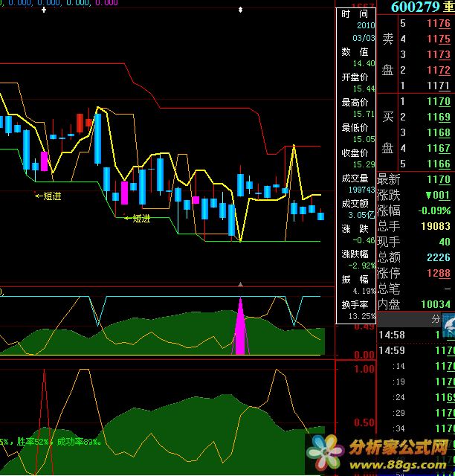
Task: Click the up-down arrow marker atop the chart
Action: point(240,10)
